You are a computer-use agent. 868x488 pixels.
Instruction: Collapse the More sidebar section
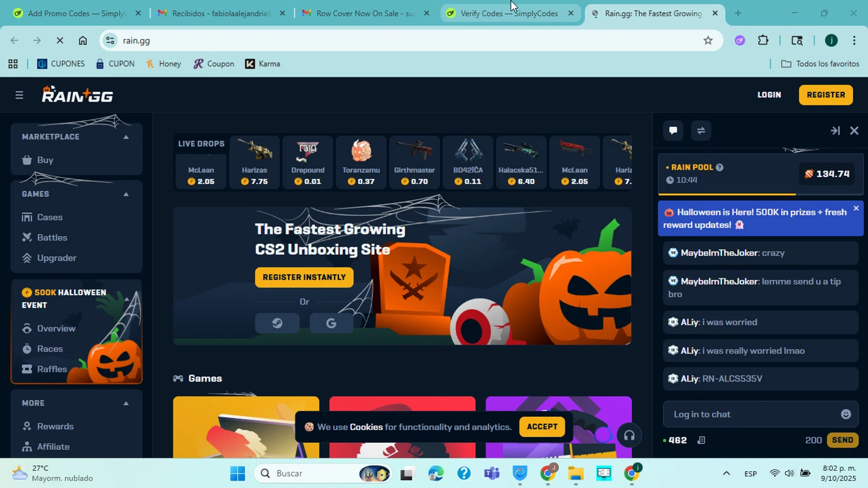tap(126, 403)
